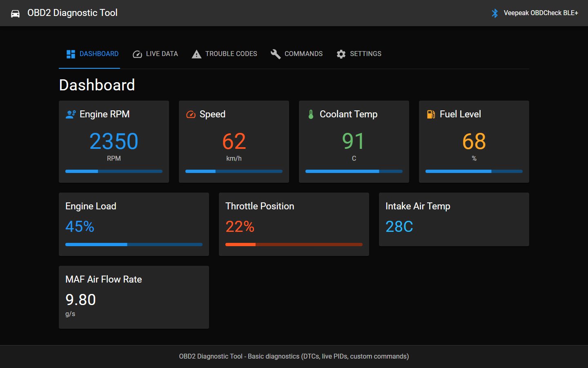Click the 9.80 MAF flow value
Viewport: 588px width, 368px height.
[80, 300]
